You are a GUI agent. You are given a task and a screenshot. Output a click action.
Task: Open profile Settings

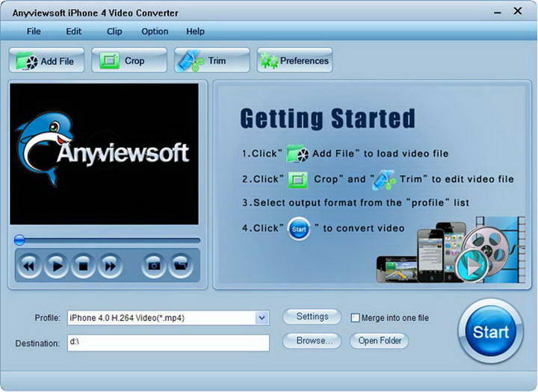point(312,317)
